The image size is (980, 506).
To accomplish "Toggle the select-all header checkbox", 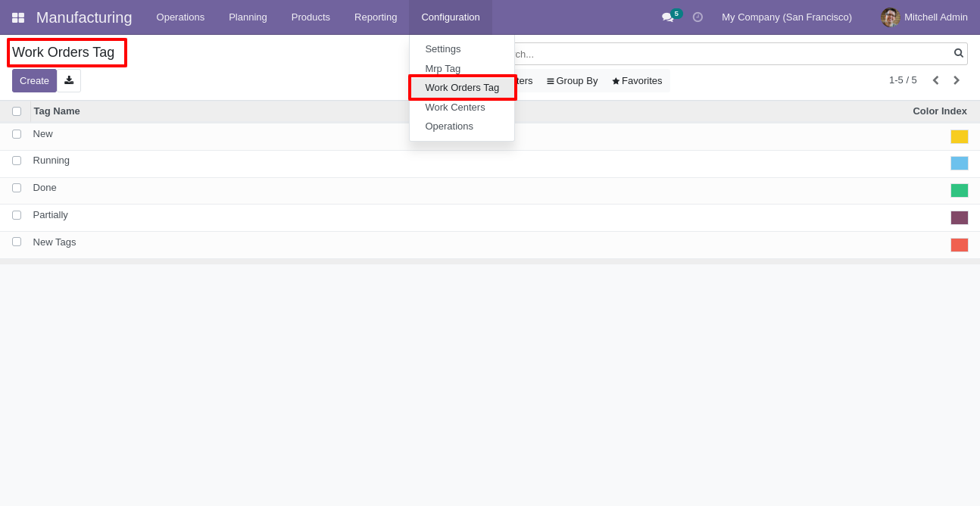I will (17, 111).
